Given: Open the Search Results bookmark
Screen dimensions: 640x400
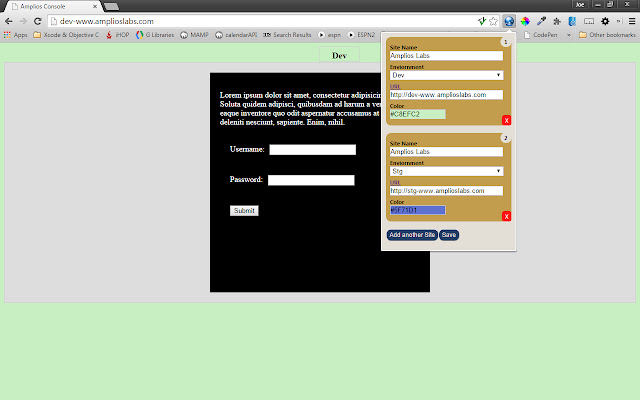Looking at the screenshot, I should coord(287,35).
